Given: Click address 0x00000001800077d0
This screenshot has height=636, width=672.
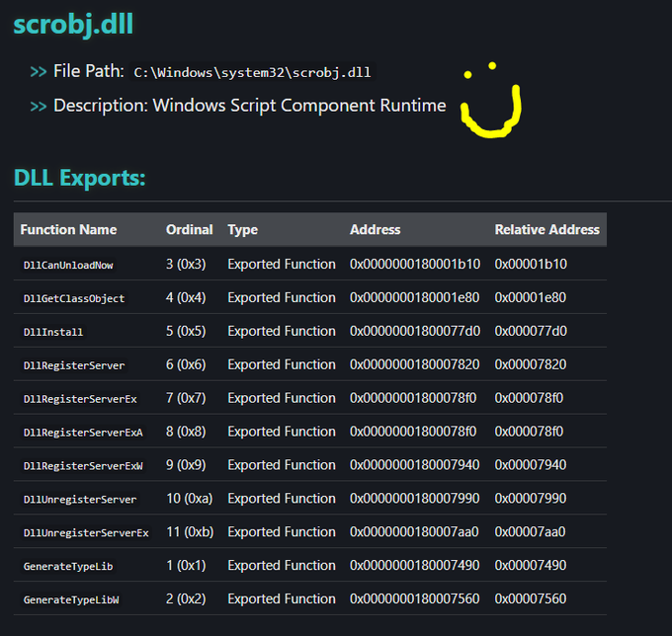Looking at the screenshot, I should [x=415, y=331].
